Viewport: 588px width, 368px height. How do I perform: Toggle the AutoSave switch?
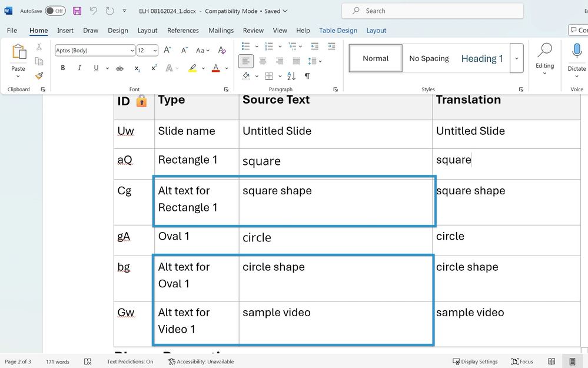[55, 11]
